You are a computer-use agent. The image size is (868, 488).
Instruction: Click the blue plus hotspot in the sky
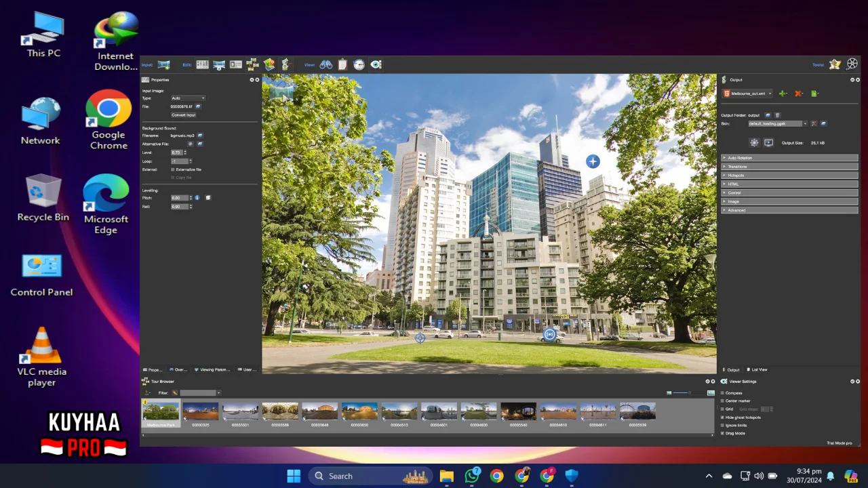pos(593,161)
